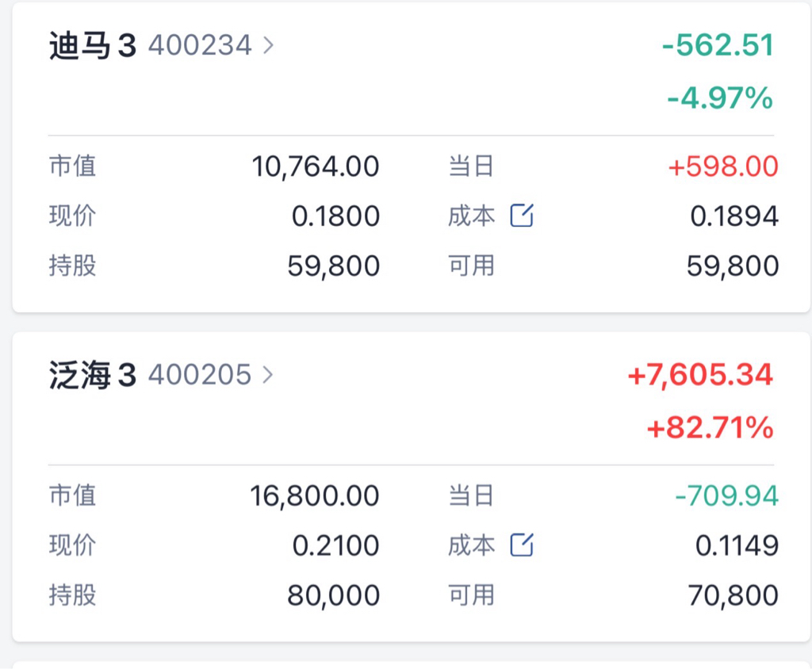Tap 泛海3 cost value 0.1149
This screenshot has width=812, height=669.
tap(737, 545)
